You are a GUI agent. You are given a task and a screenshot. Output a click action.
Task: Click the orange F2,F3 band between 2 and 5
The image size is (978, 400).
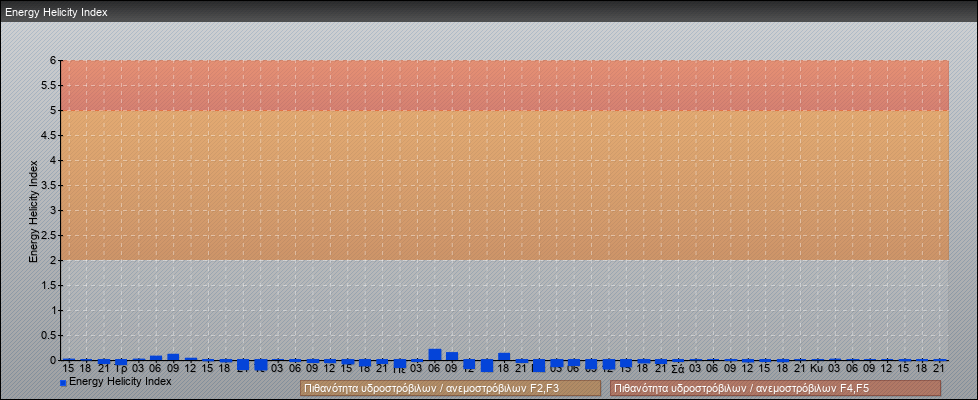click(x=505, y=185)
